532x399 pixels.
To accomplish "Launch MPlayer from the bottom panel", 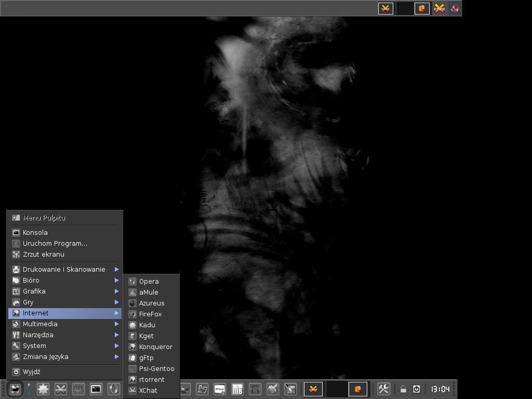I will point(220,389).
